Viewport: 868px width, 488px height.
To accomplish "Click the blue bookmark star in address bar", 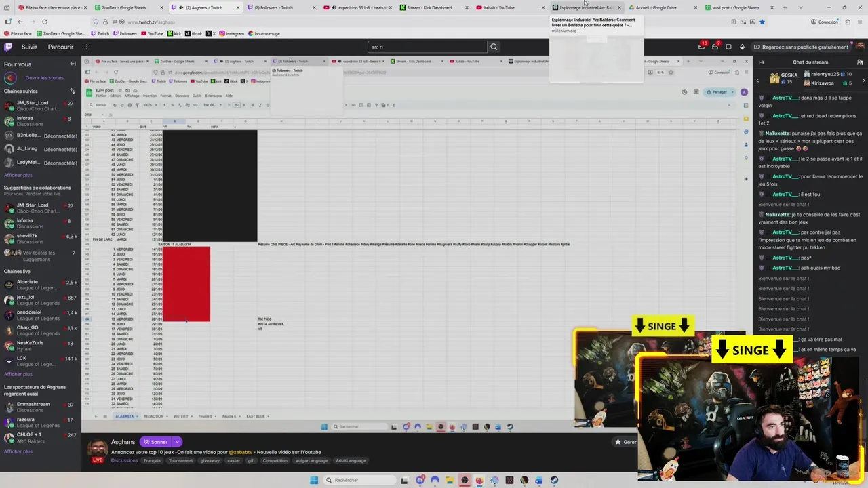I will tap(762, 22).
